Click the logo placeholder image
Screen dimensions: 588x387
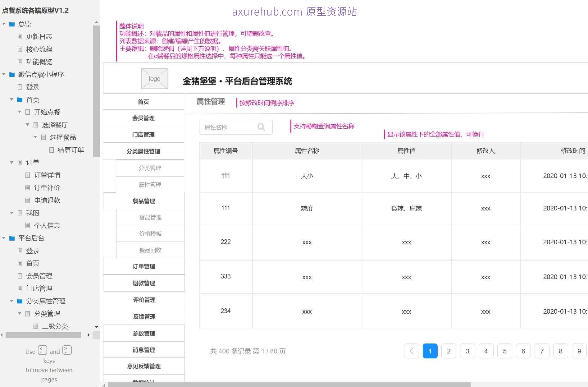coord(155,79)
